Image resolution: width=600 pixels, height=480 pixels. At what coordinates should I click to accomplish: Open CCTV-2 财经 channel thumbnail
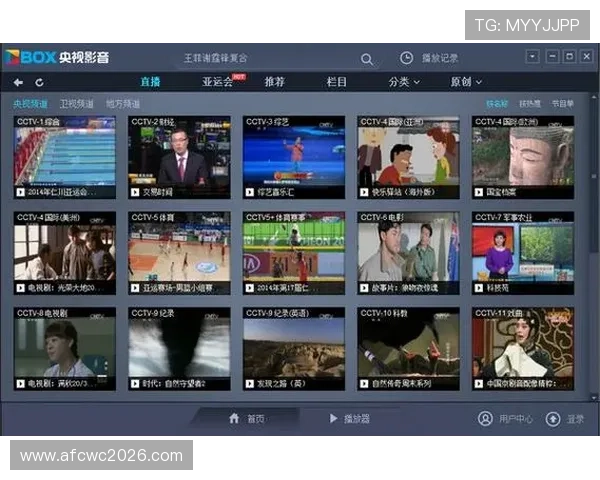pyautogui.click(x=179, y=157)
